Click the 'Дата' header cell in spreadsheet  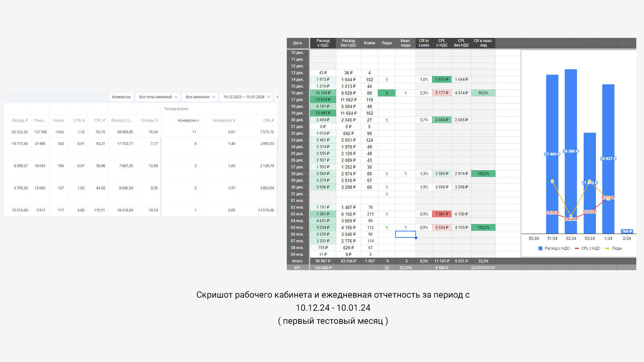tap(297, 43)
